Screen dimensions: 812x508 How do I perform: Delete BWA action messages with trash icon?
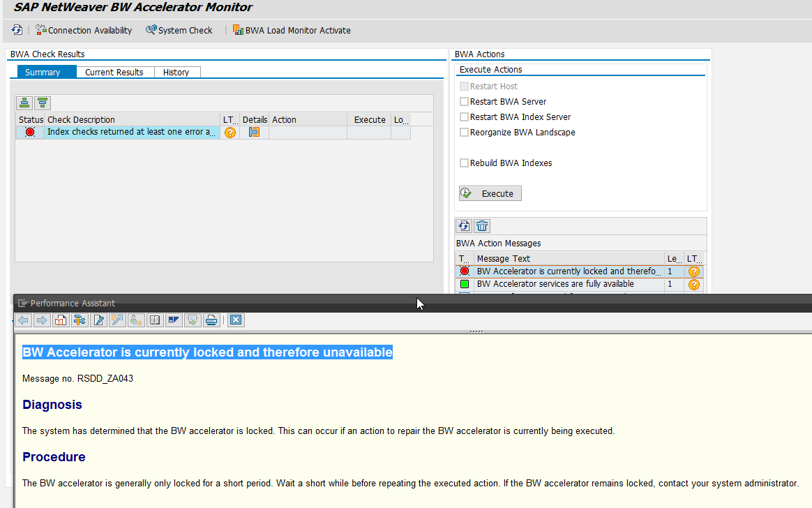tap(482, 226)
